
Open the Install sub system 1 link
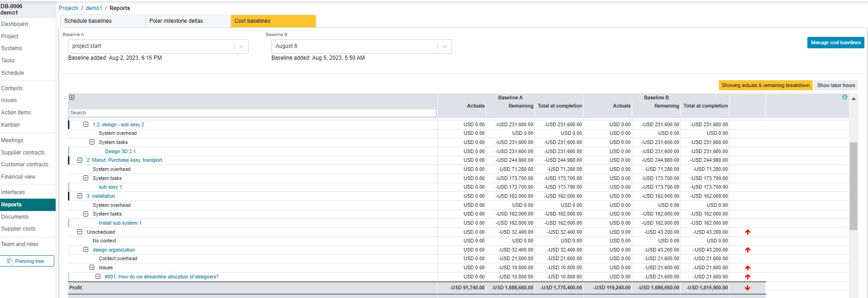pos(120,223)
